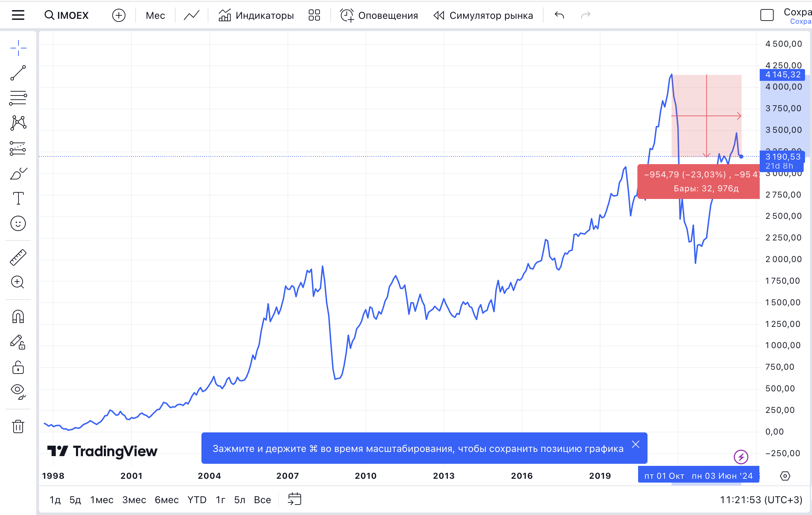This screenshot has height=515, width=812.
Task: Open the layout grid selector
Action: [x=314, y=15]
